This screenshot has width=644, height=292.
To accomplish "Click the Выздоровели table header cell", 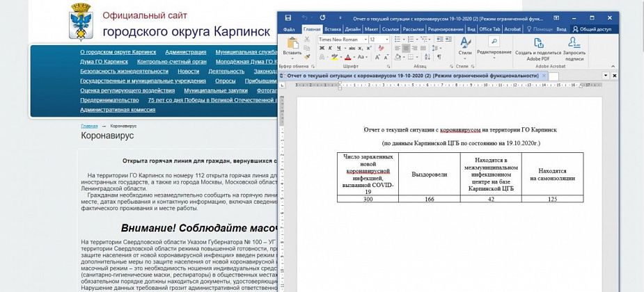I will (429, 175).
